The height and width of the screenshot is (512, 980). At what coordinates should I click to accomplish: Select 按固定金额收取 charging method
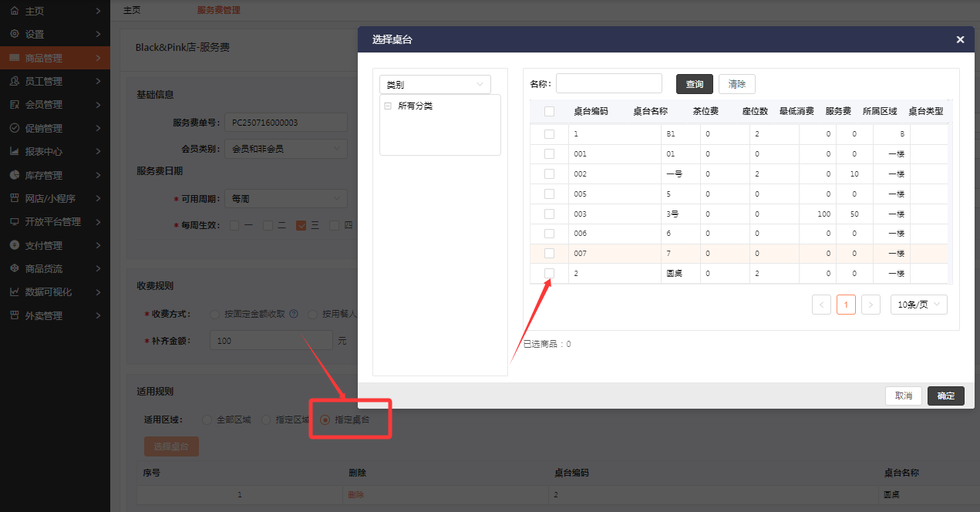click(215, 314)
